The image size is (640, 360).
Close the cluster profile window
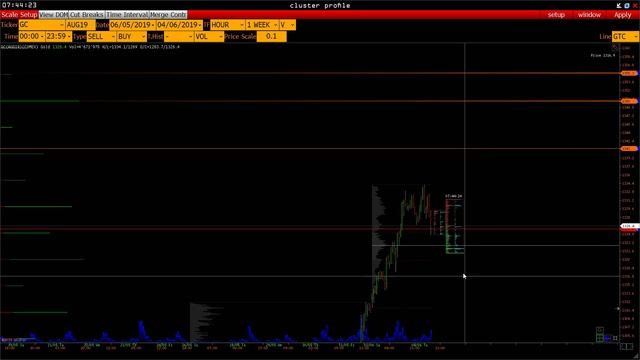635,5
